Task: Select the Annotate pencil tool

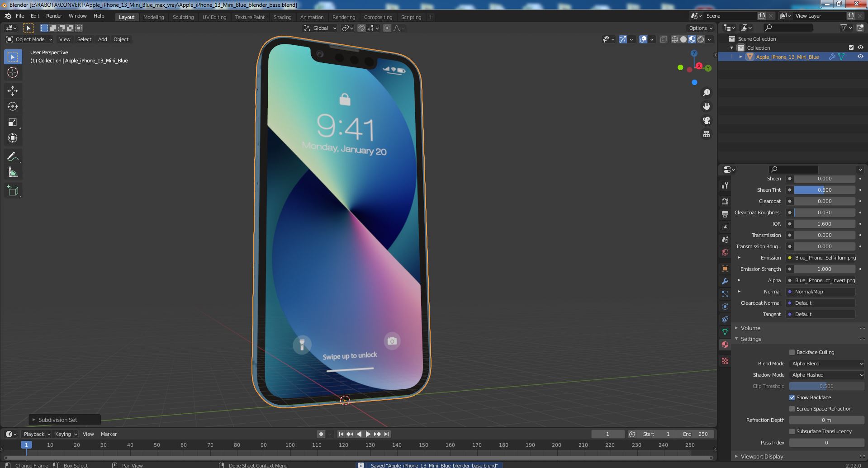Action: (13, 157)
